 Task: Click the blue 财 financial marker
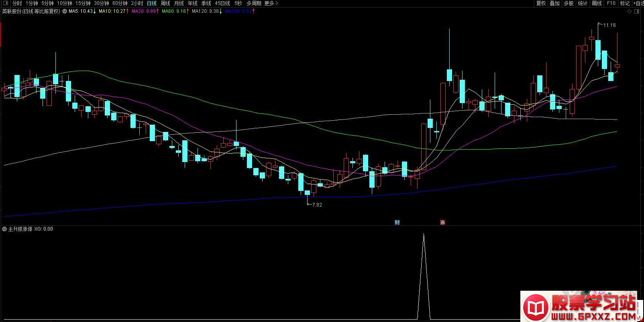397,223
